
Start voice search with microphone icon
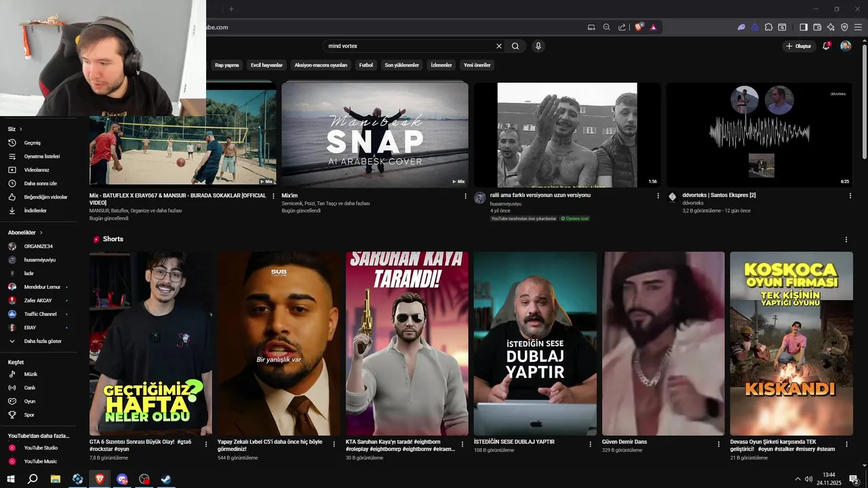[538, 46]
